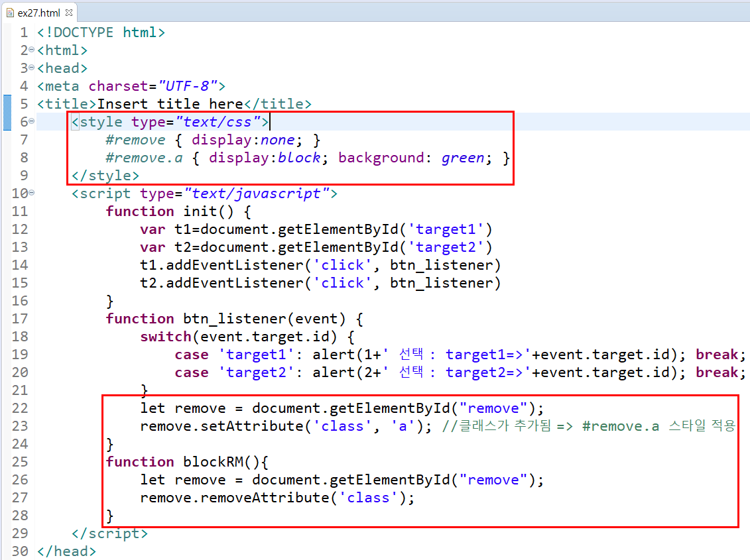The height and width of the screenshot is (560, 750).
Task: Click the alert(1+ call on line 19
Action: (499, 355)
